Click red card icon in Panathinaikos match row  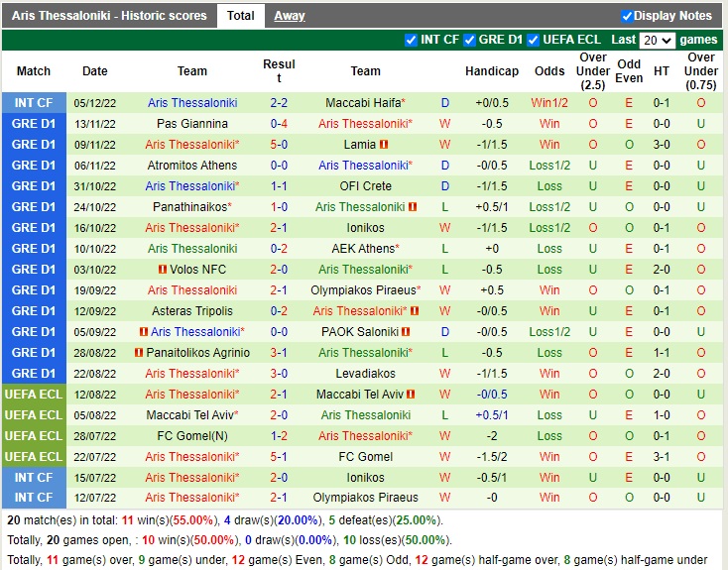(x=413, y=207)
